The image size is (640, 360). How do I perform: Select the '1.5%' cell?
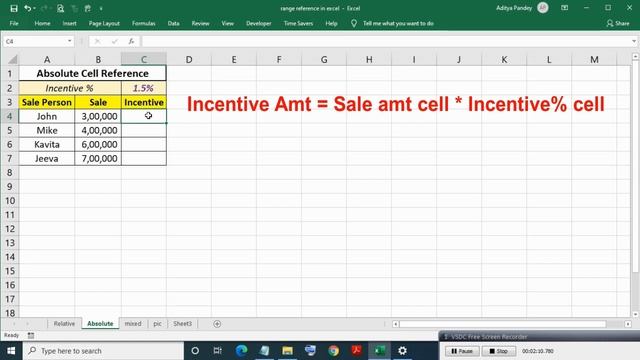(144, 88)
